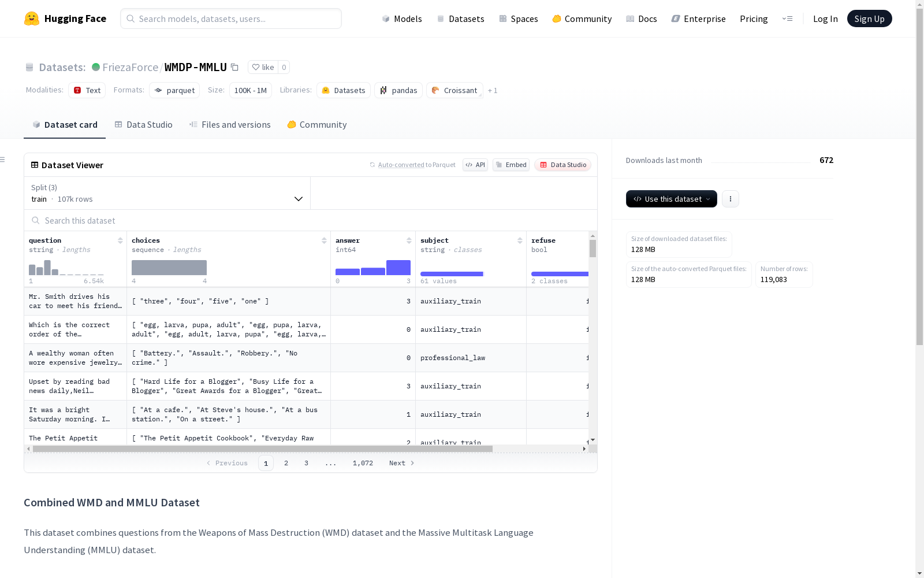The width and height of the screenshot is (924, 578).
Task: Select the pandas library tag
Action: click(398, 90)
